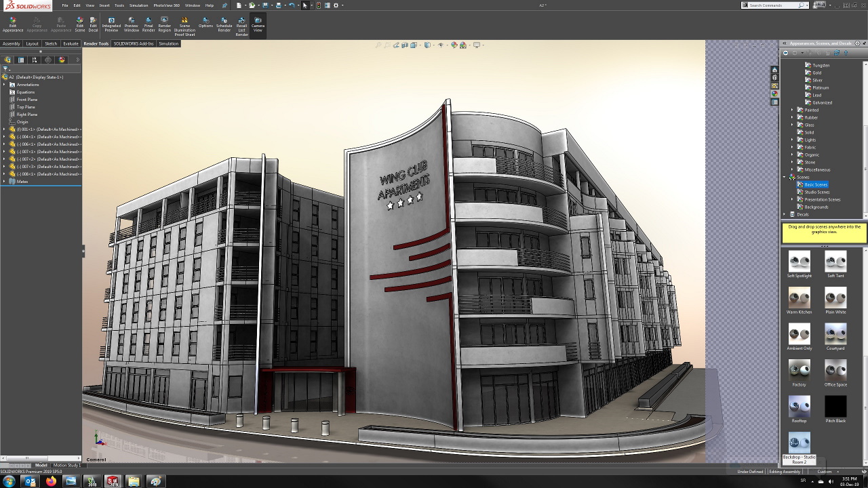Start Final Render
868x488 pixels.
pyautogui.click(x=149, y=24)
